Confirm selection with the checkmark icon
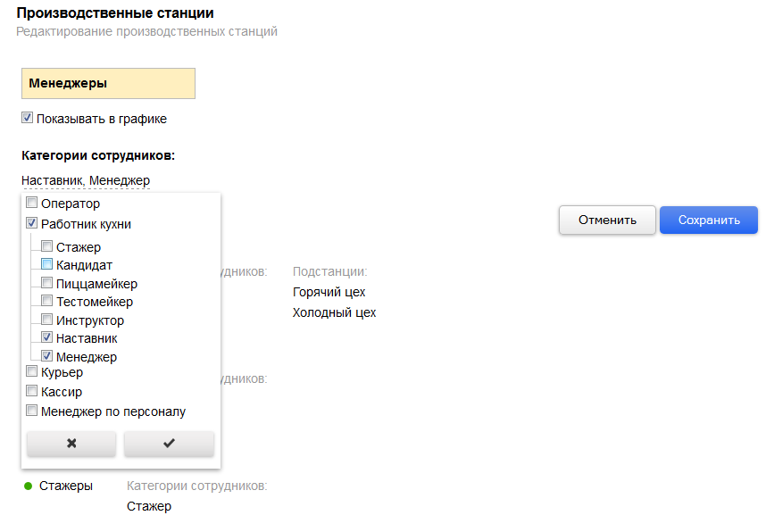The image size is (766, 532). click(x=169, y=444)
